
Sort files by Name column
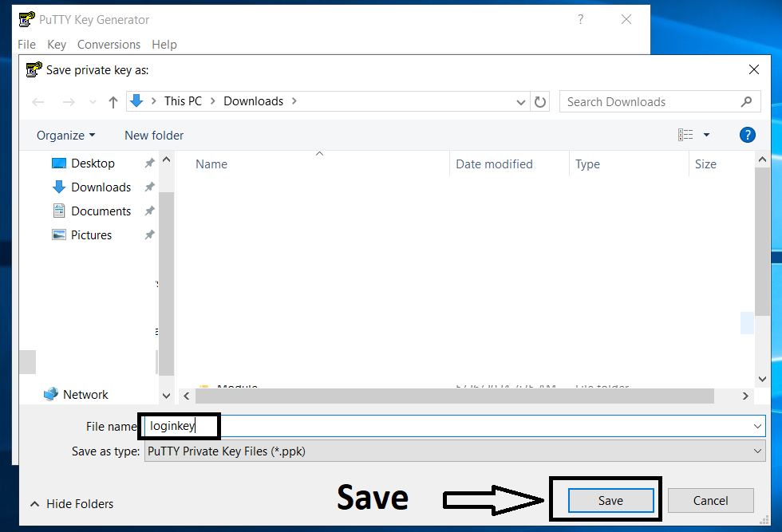(211, 164)
